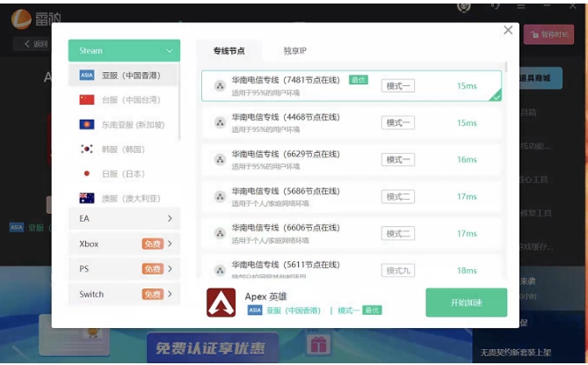The width and height of the screenshot is (588, 365).
Task: Start acceleration with 开始加速 button
Action: pos(467,303)
